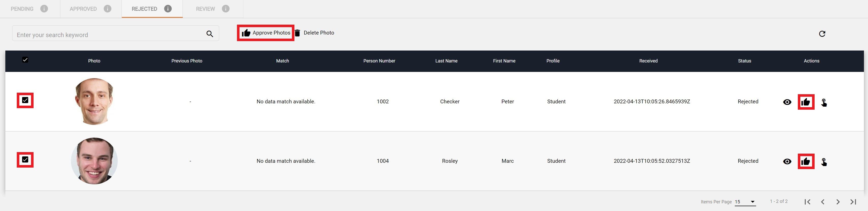Uncheck the checkbox for Peter Checker

[x=25, y=100]
